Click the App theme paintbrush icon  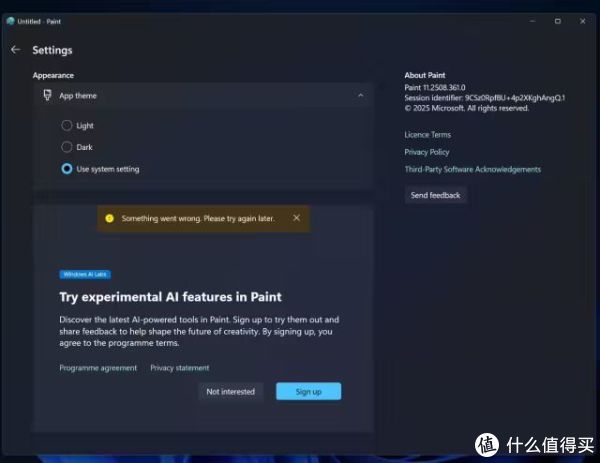(47, 96)
